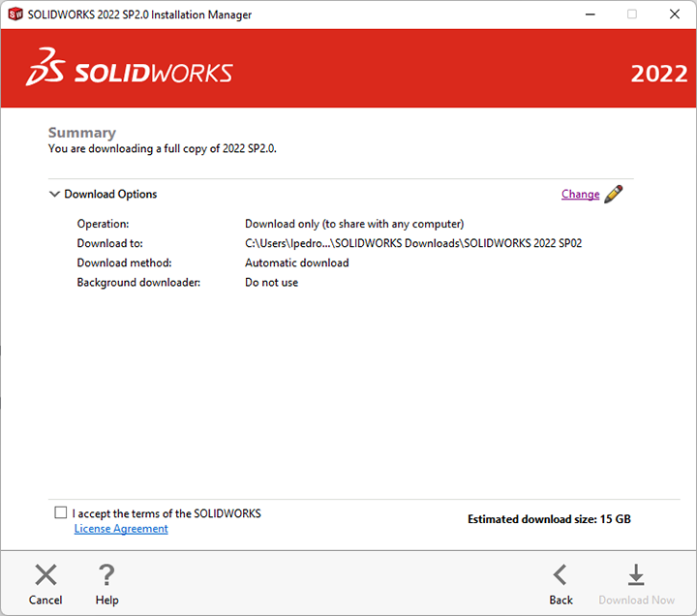Collapse the Download Options section
The image size is (697, 616).
click(54, 194)
